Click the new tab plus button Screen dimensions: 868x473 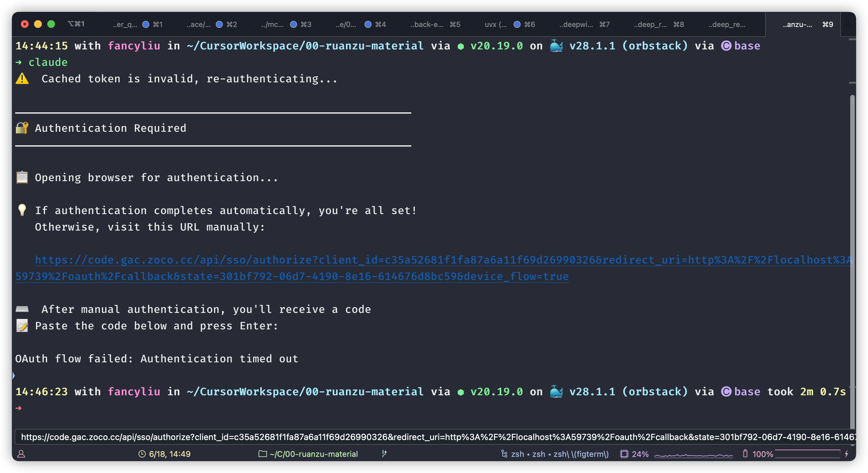click(x=849, y=24)
